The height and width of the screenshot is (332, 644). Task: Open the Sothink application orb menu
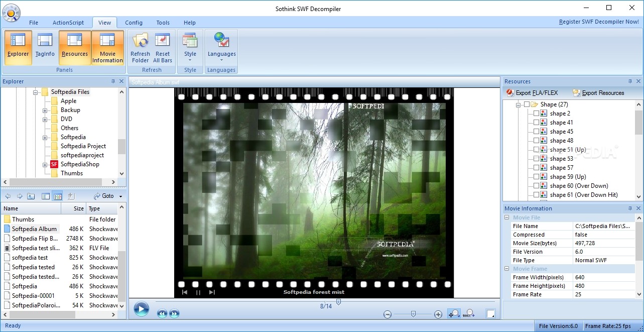pos(11,13)
